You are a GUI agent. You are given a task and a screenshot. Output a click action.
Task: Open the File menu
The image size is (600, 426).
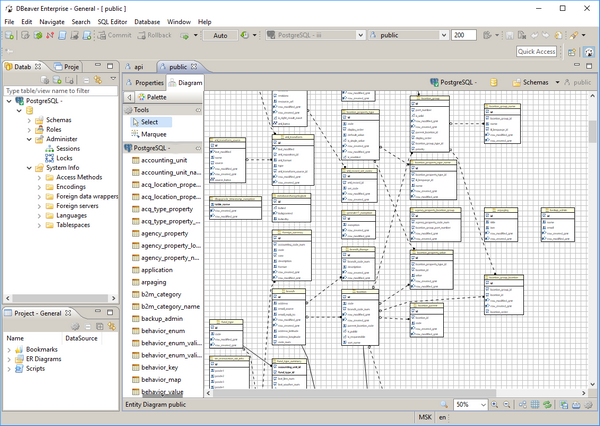[9, 22]
